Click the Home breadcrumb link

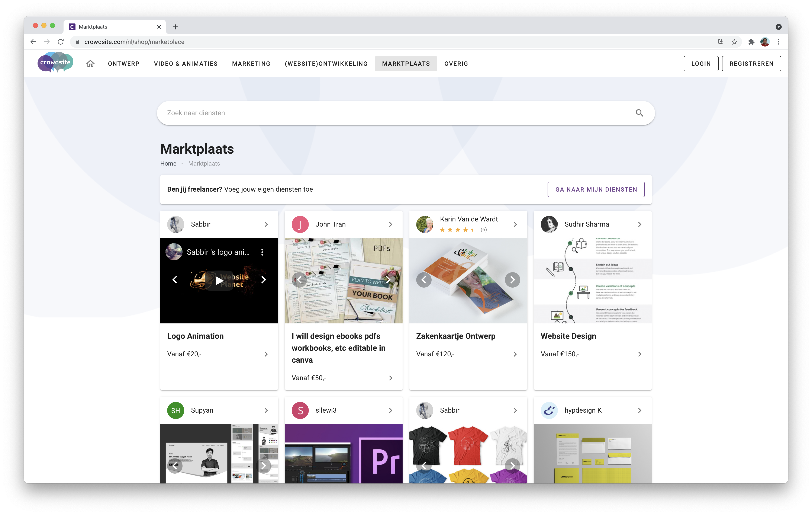[168, 163]
